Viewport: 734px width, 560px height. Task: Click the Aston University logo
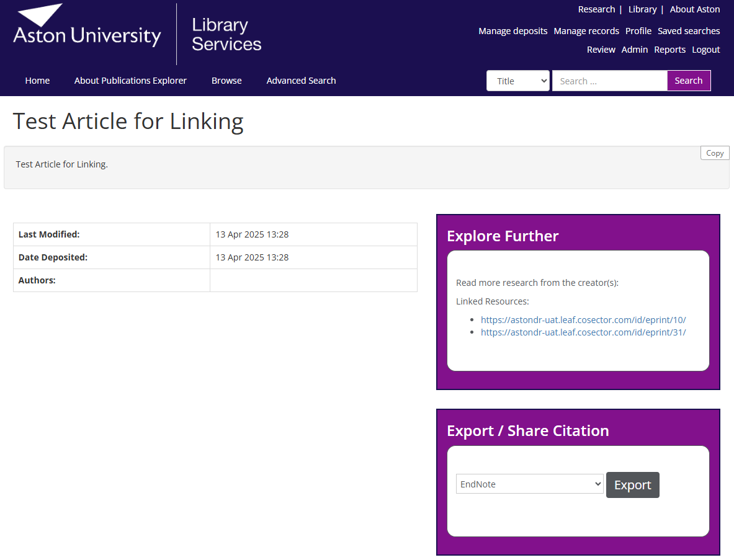click(x=87, y=28)
